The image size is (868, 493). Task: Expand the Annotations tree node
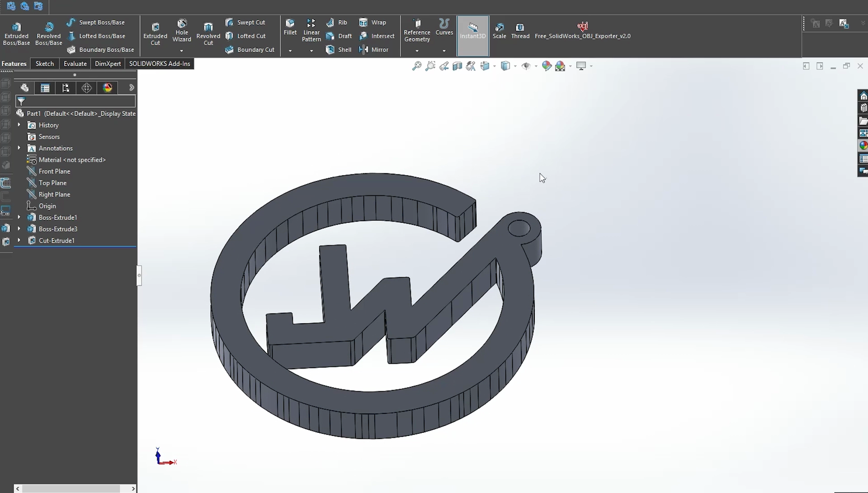19,148
